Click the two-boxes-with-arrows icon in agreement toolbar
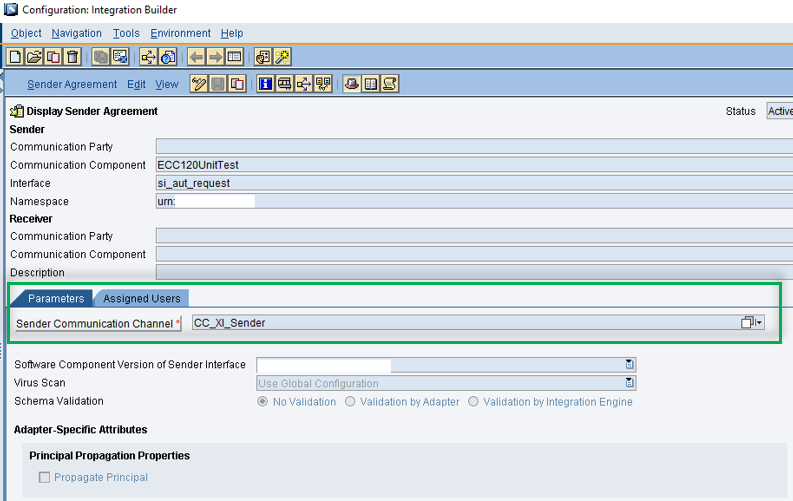 (x=323, y=83)
